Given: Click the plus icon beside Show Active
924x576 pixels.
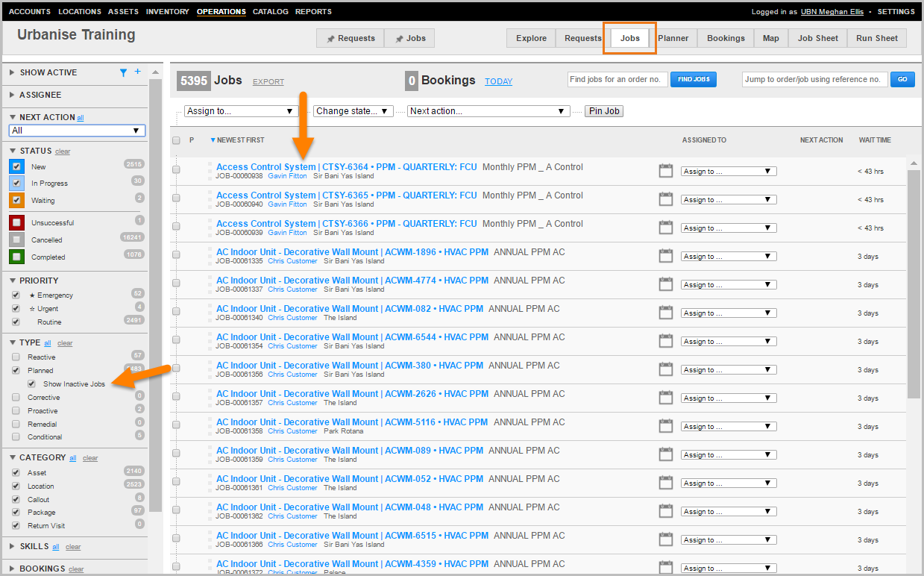Looking at the screenshot, I should pyautogui.click(x=137, y=72).
